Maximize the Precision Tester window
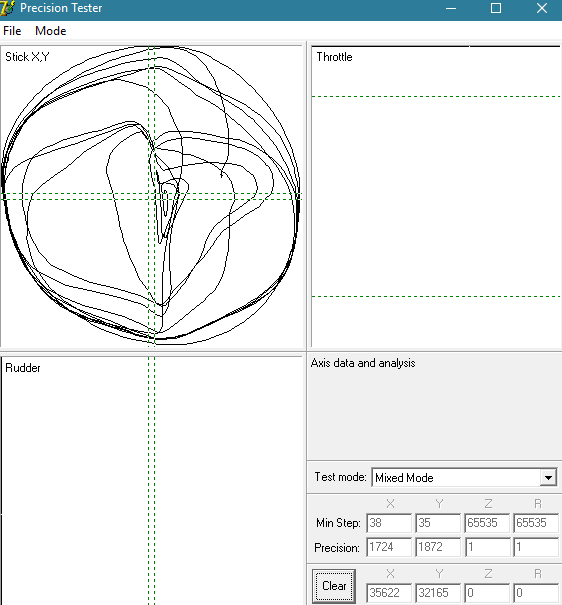This screenshot has width=562, height=605. [x=496, y=8]
